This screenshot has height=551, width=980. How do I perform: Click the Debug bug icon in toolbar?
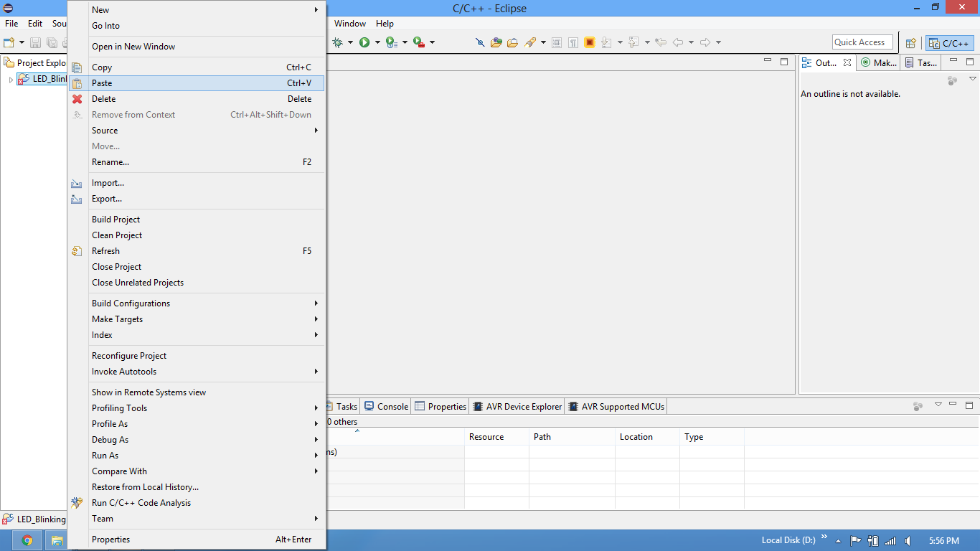(x=338, y=42)
